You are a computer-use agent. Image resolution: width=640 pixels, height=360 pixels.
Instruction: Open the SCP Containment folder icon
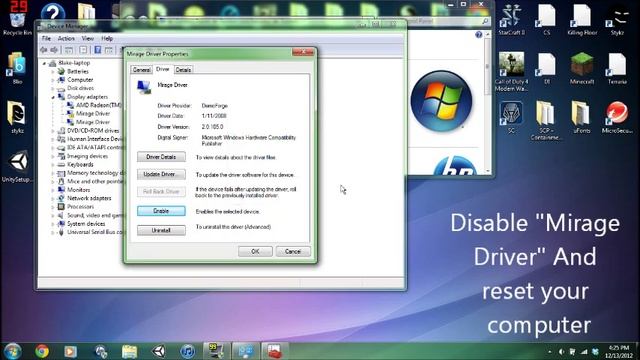(546, 120)
